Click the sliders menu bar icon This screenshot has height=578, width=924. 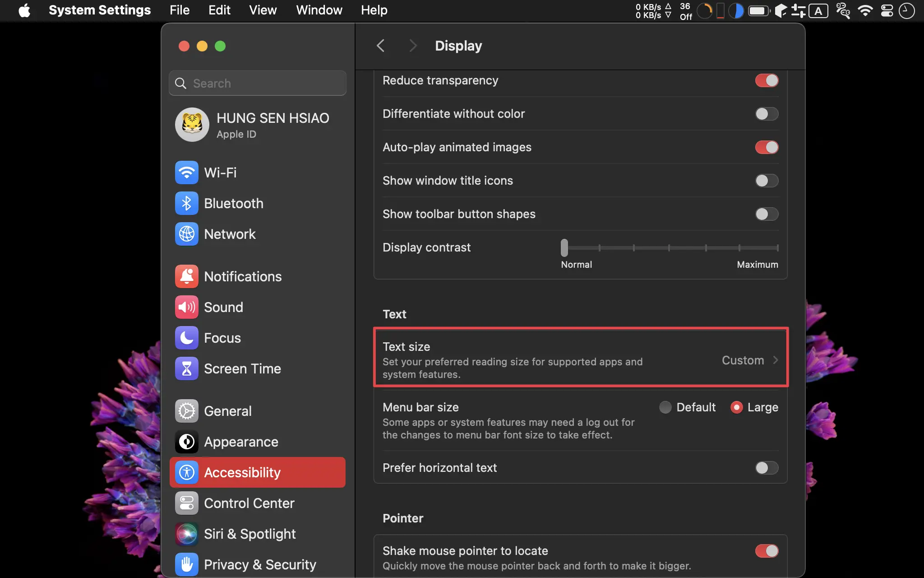[x=798, y=10]
